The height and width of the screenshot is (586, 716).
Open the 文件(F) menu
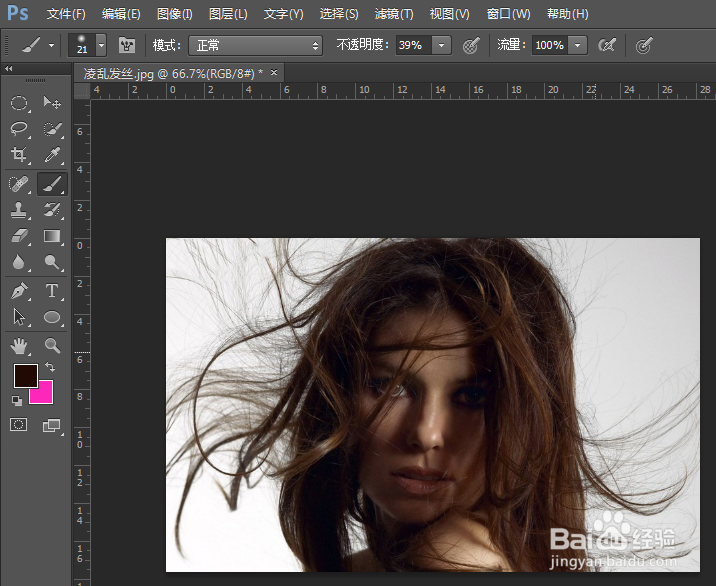[x=66, y=14]
